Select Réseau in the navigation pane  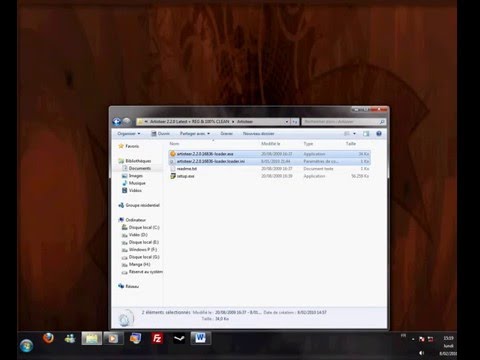click(x=132, y=286)
